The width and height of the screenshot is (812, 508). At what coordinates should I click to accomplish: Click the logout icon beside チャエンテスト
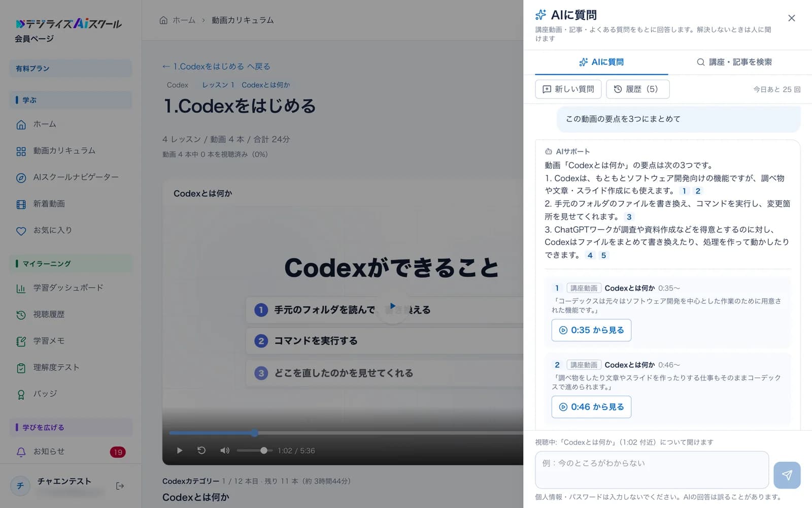[x=120, y=486]
